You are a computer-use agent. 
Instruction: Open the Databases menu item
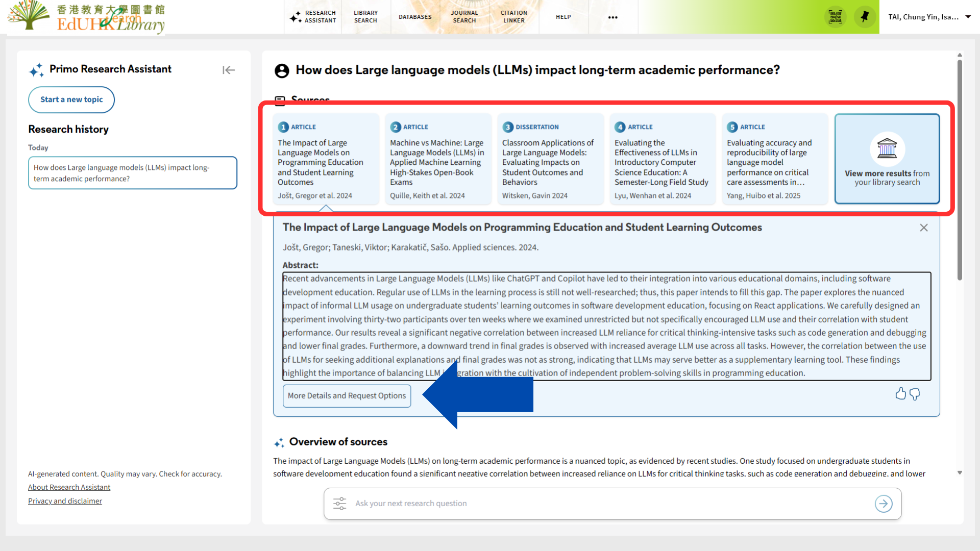pyautogui.click(x=415, y=17)
